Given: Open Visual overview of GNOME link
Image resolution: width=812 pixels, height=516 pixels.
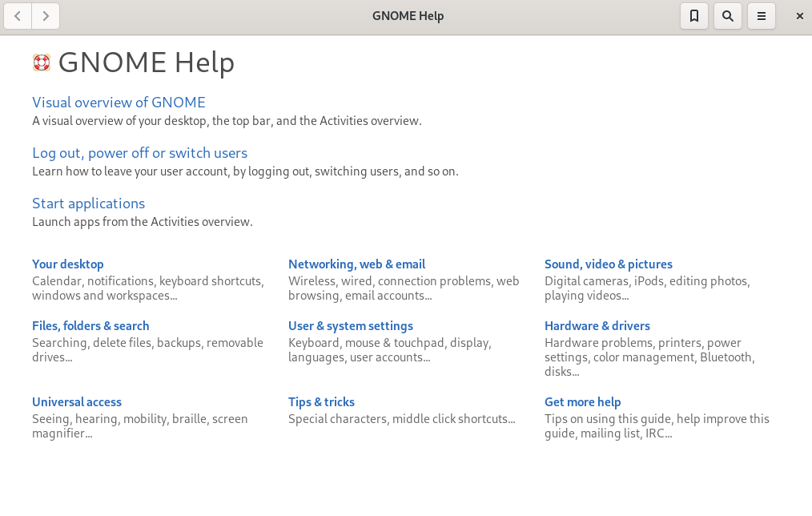Looking at the screenshot, I should pos(119,103).
